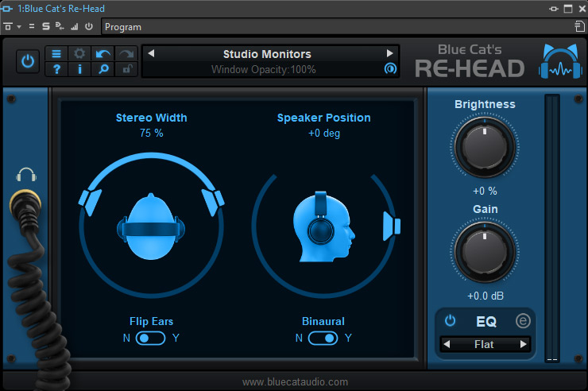Toggle the Binaural switch
This screenshot has width=588, height=391.
click(x=323, y=338)
